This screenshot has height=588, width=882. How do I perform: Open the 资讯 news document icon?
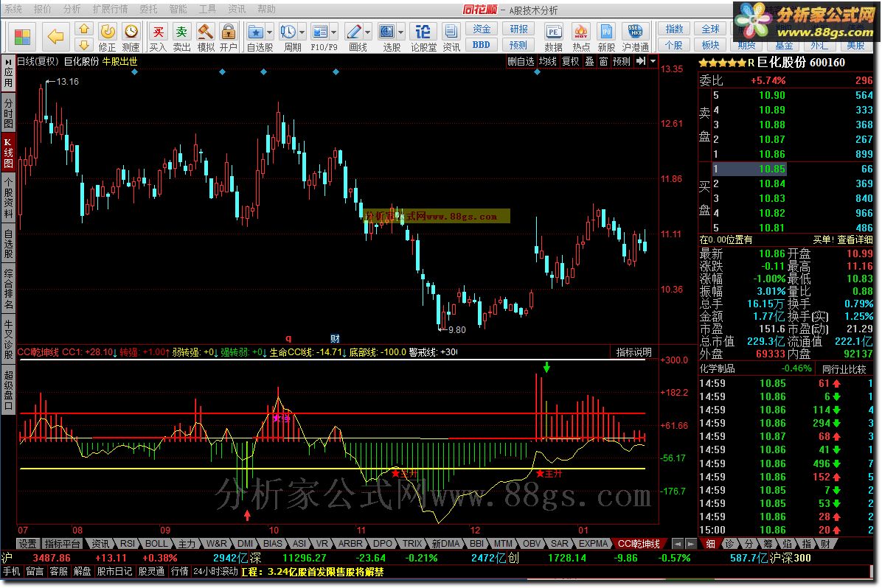tap(451, 32)
